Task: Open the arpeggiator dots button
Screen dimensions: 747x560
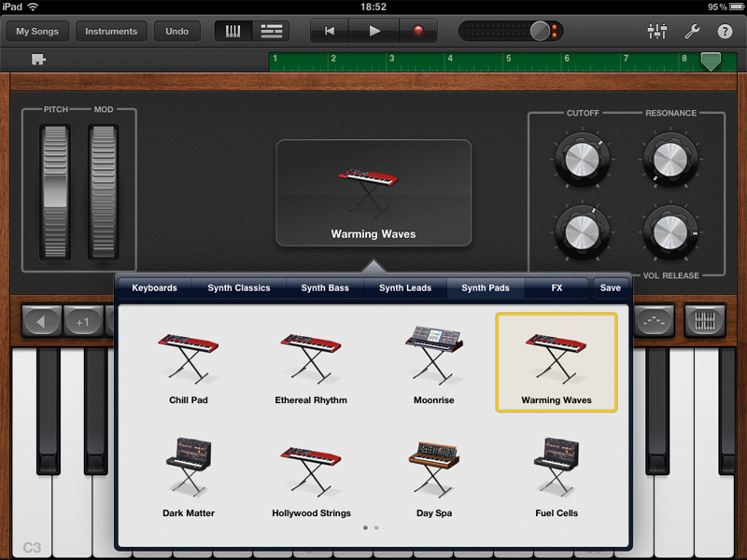Action: [655, 322]
